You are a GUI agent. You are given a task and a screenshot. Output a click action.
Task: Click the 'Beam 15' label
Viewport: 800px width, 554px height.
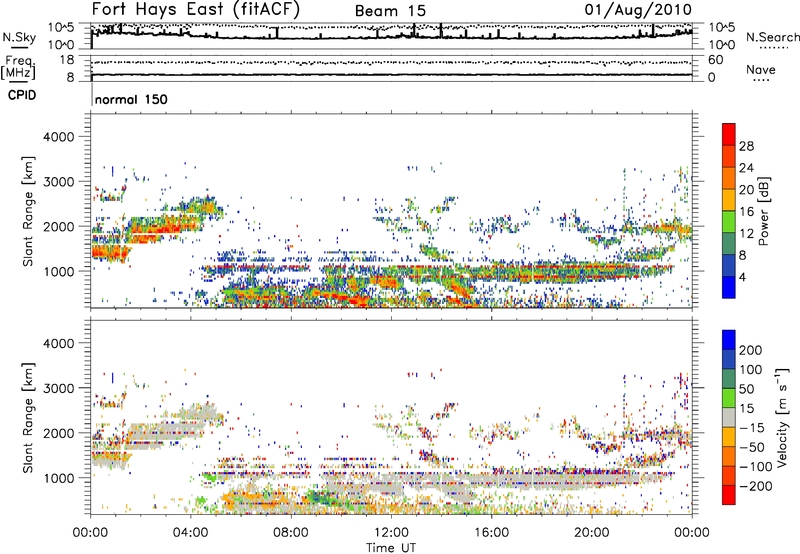390,11
